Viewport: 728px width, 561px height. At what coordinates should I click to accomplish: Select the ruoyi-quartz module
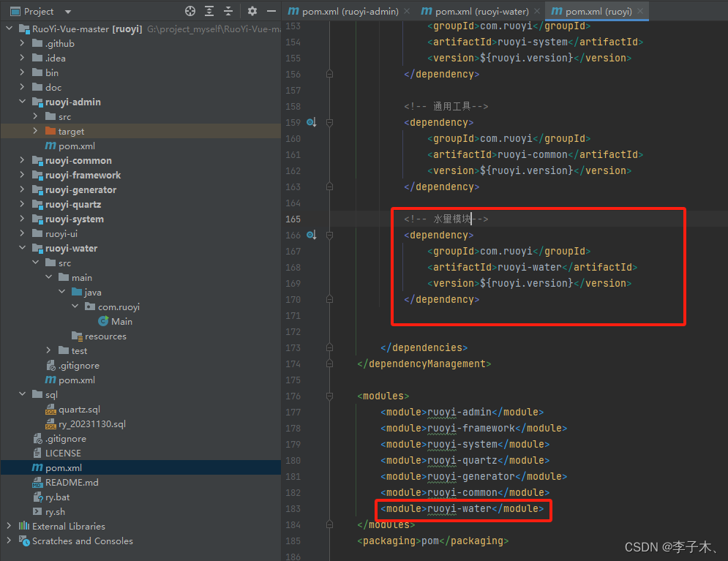(x=73, y=204)
